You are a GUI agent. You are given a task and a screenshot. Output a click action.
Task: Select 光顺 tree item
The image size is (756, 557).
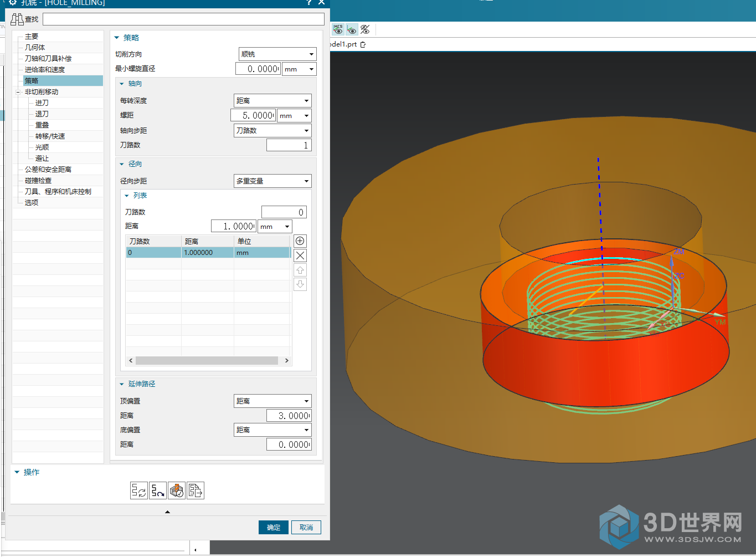pyautogui.click(x=42, y=147)
